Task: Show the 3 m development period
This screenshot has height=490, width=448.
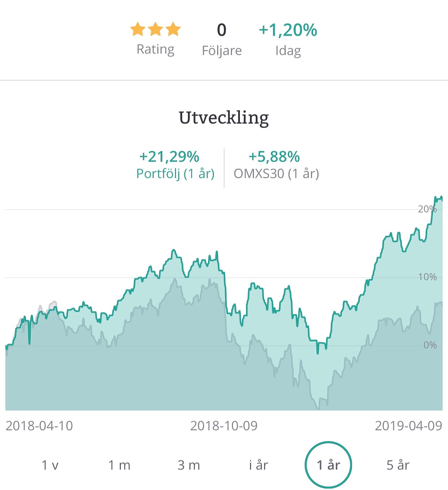Action: 189,465
